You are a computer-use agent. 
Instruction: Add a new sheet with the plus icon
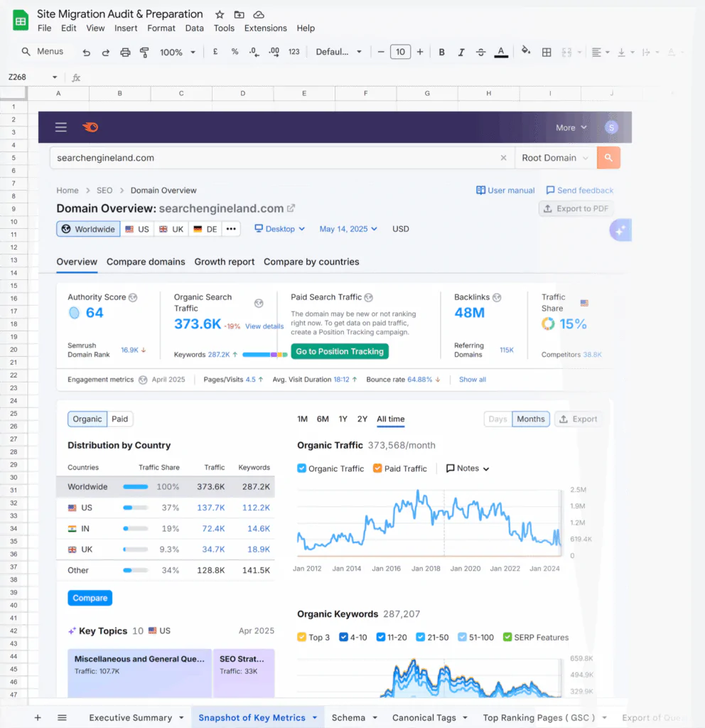[x=38, y=717]
